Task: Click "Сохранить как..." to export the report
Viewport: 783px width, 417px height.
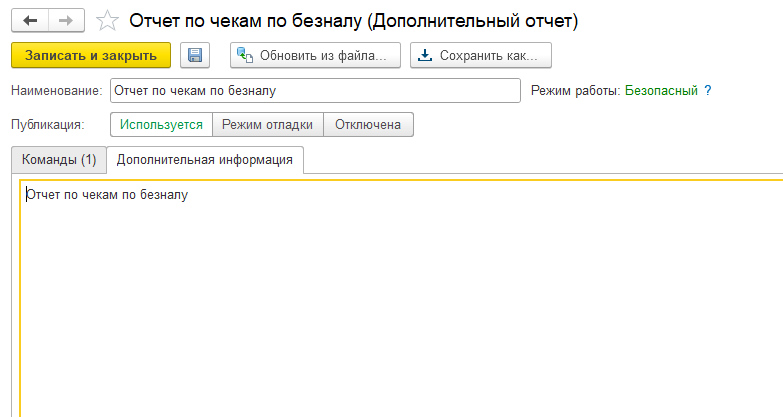Action: pos(481,55)
